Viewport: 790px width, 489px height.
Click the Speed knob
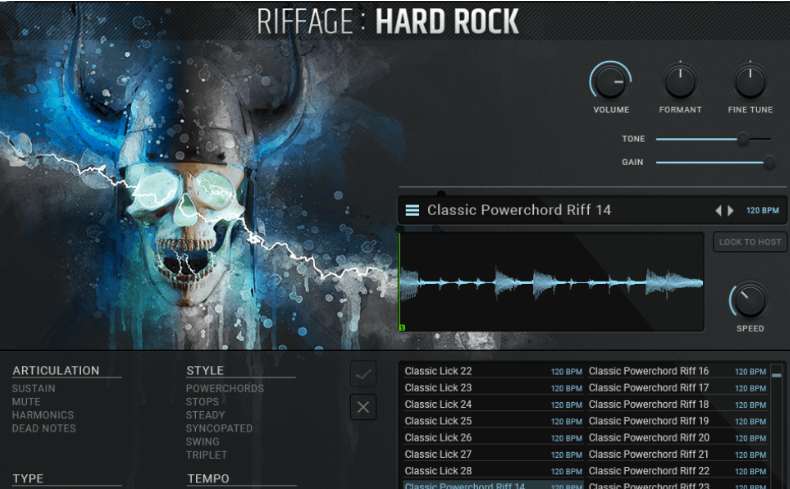pos(750,301)
